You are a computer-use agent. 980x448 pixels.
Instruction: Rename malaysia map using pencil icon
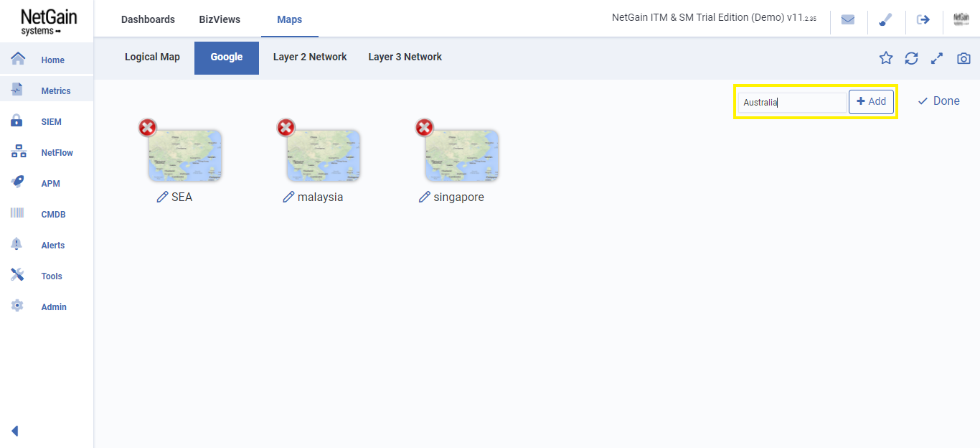click(x=288, y=197)
